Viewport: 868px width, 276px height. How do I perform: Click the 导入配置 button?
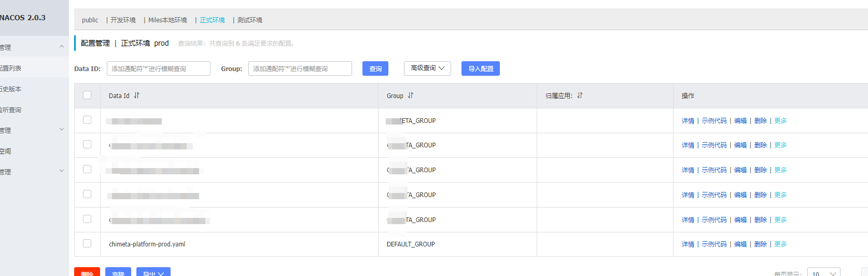pos(480,68)
